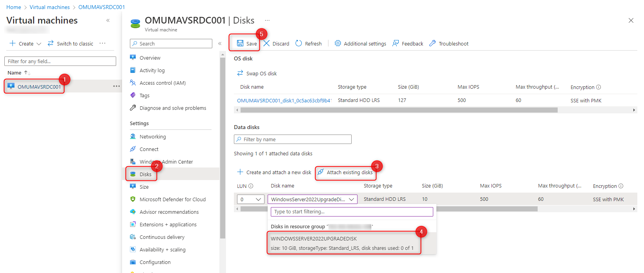Open Availability + scaling
This screenshot has height=273, width=644.
point(162,249)
